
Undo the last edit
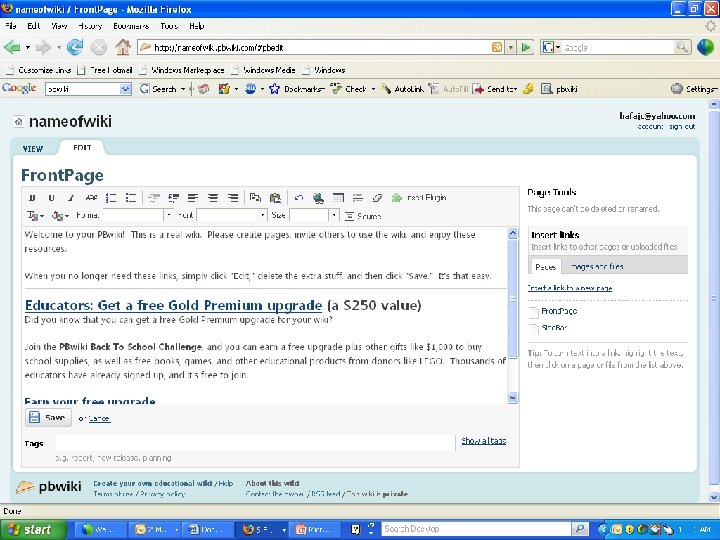tap(298, 198)
